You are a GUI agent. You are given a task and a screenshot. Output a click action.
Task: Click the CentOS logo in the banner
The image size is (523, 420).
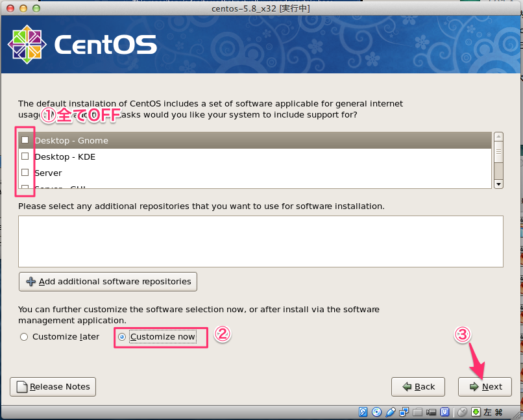pos(82,44)
